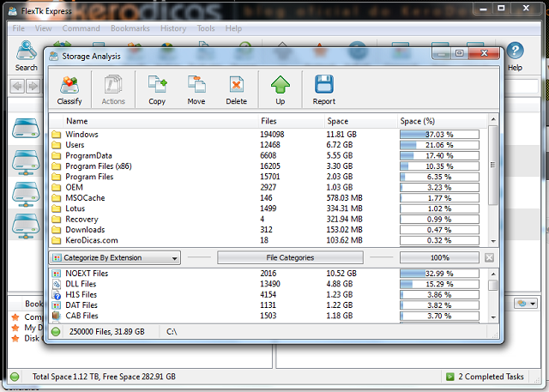Screen dimensions: 549x392
Task: Select the 'Program Files' folder row with 15701 files
Action: click(x=268, y=177)
